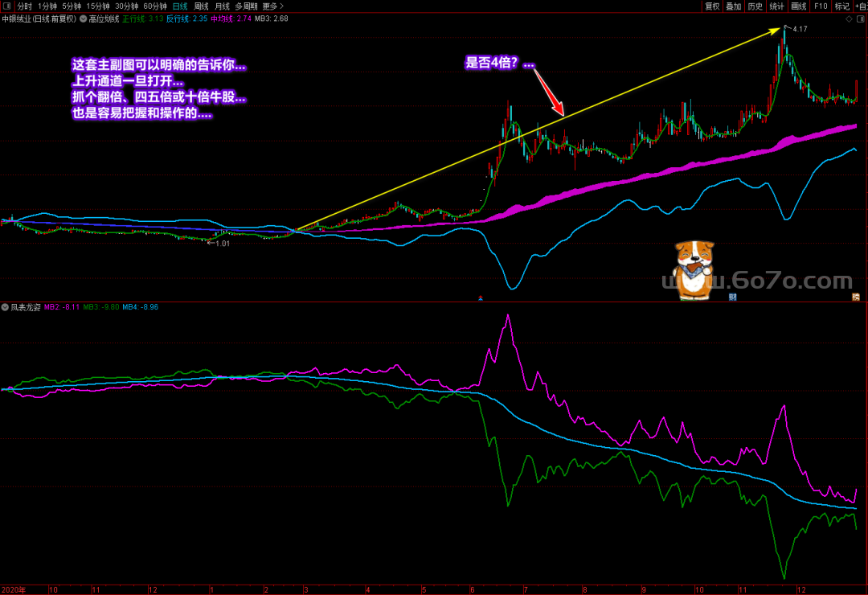868x595 pixels.
Task: Open the 画线 drawing tools
Action: click(x=799, y=6)
